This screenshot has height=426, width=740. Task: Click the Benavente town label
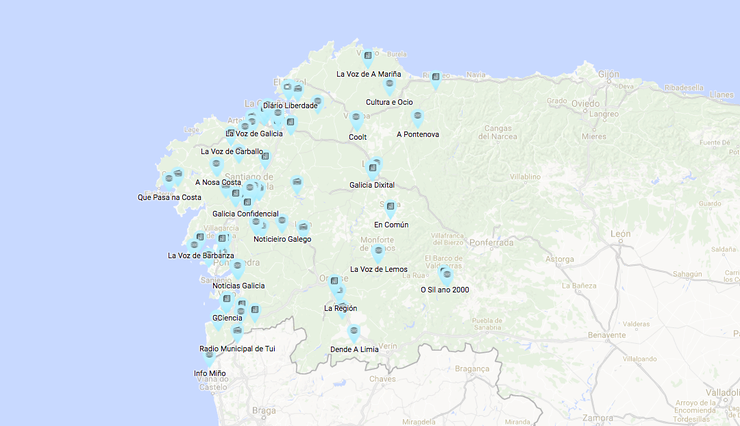tap(607, 335)
